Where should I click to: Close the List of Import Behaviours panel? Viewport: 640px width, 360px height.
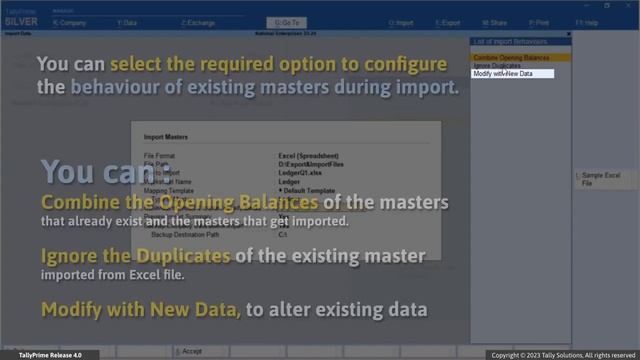568,34
